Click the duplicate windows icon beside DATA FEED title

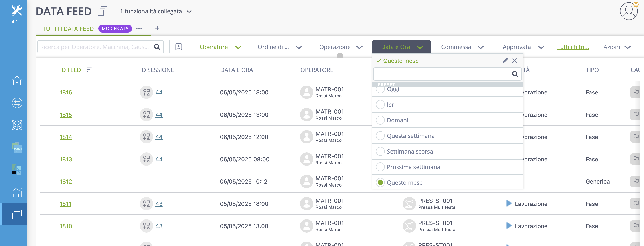click(x=103, y=11)
